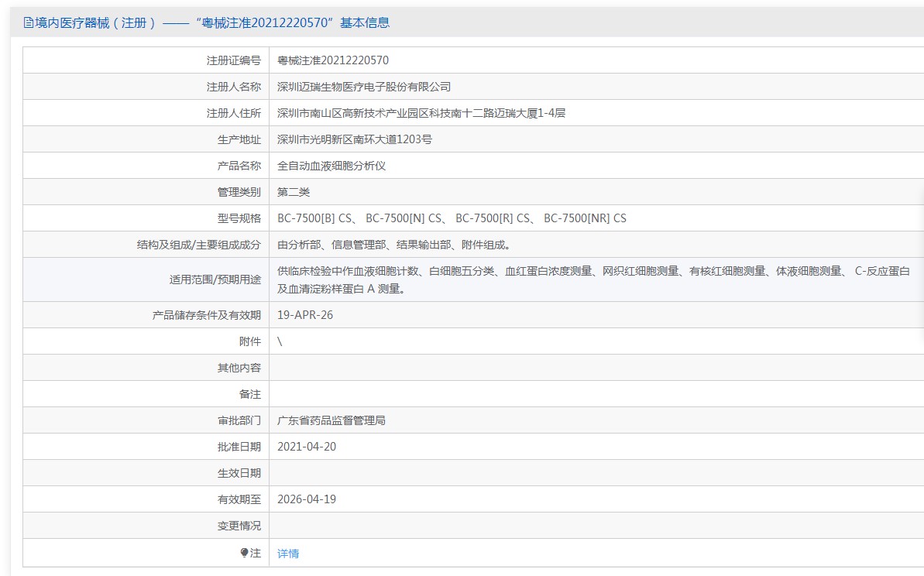Click the 产品储存条件及有效期 label
924x576 pixels.
[206, 315]
